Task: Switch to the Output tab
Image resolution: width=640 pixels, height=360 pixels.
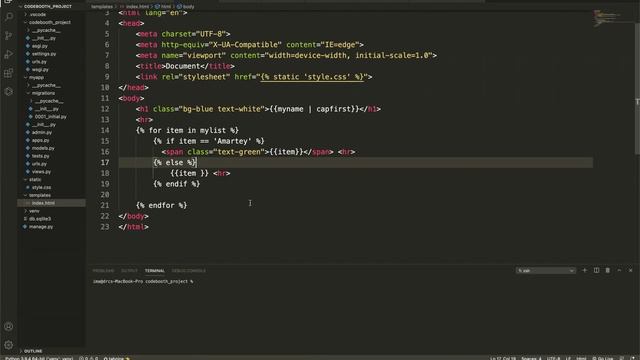Action: point(129,271)
